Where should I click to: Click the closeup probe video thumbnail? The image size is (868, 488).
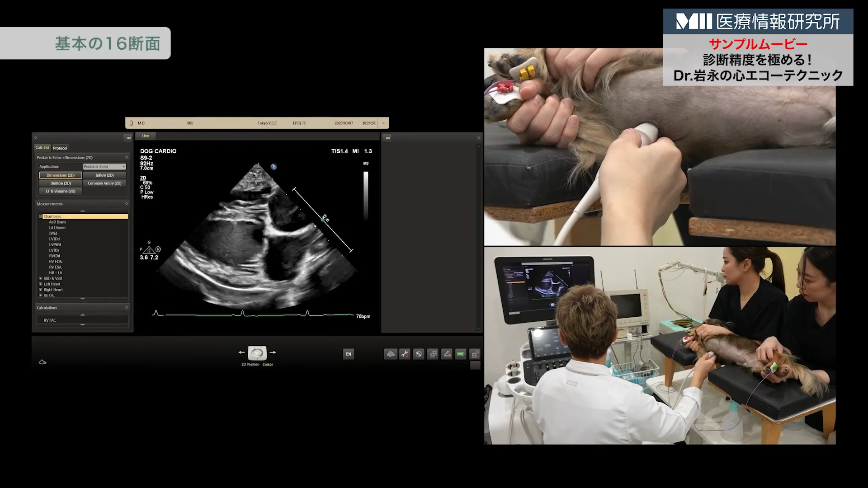[x=660, y=147]
